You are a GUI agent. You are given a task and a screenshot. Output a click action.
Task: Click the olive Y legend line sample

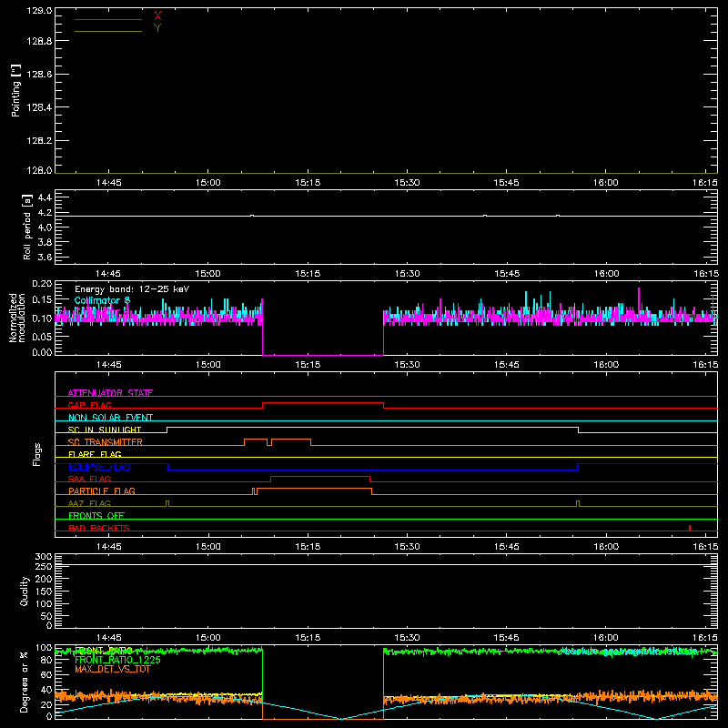pos(108,32)
